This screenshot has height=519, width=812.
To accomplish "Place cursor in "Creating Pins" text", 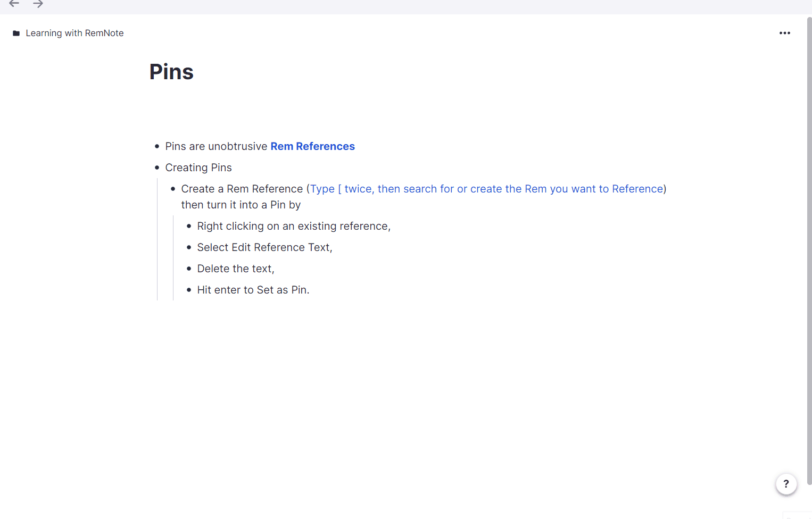I will [198, 168].
